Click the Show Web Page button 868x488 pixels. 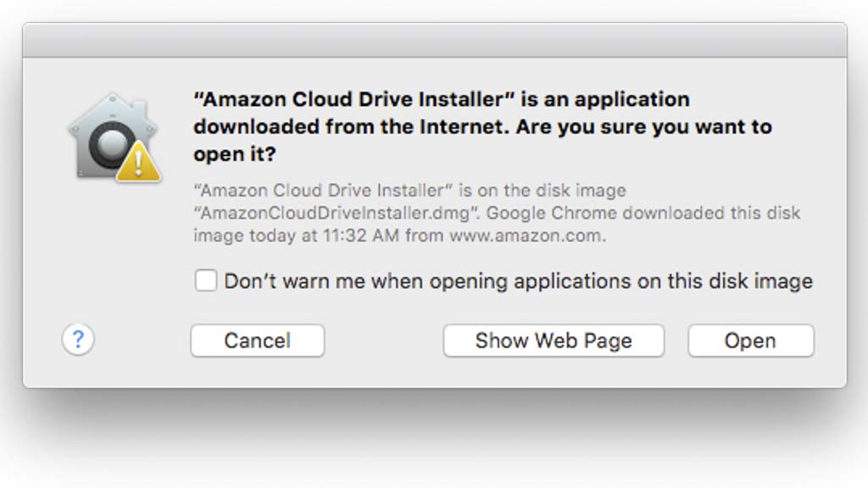click(554, 341)
